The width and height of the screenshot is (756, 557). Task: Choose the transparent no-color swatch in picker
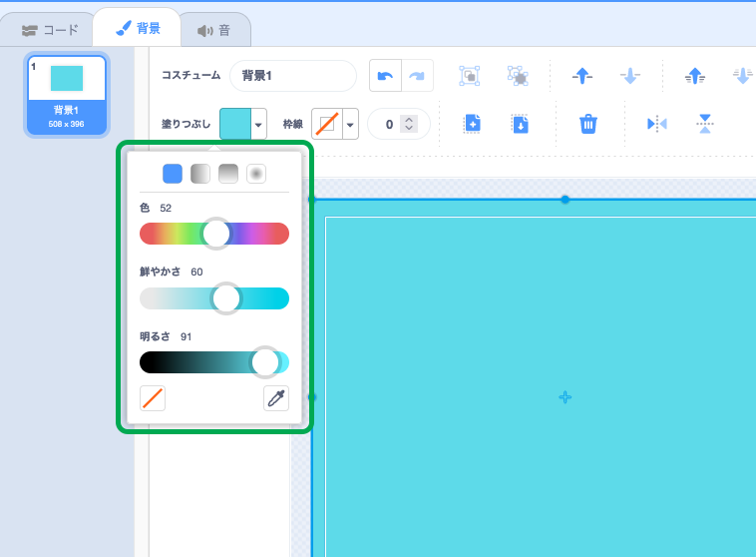[x=153, y=398]
